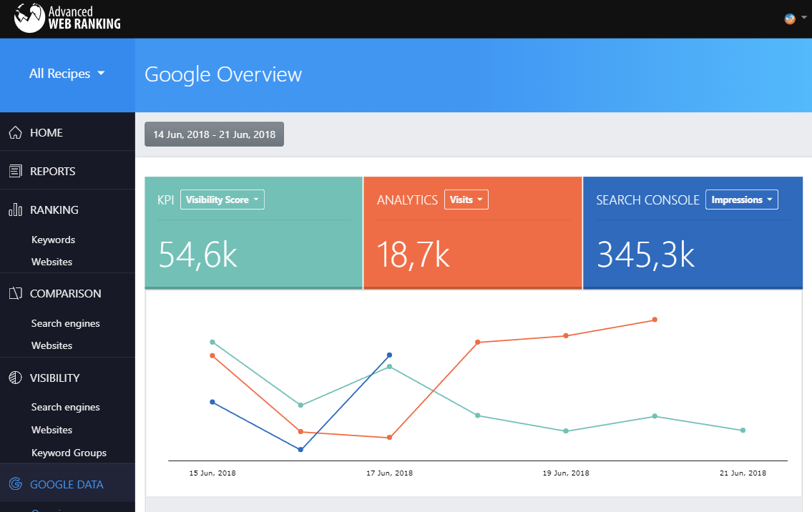Click the last orange chart data point
The image size is (812, 512).
[655, 320]
